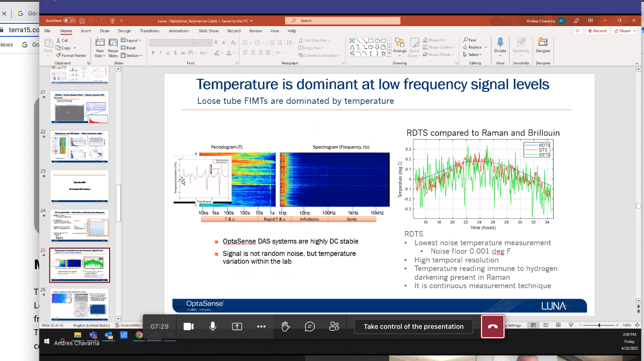Viewport: 644px width, 361px height.
Task: Adjust the zoom slider in the status bar
Action: 599,325
